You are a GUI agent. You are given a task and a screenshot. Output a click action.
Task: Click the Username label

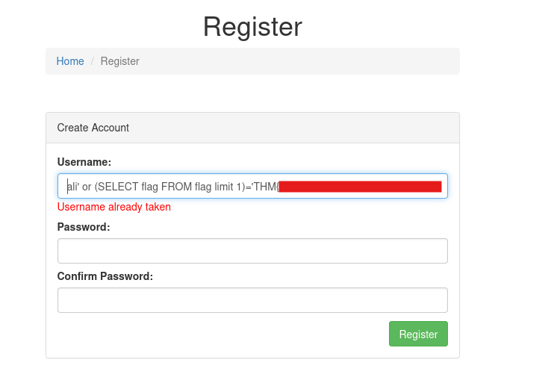pyautogui.click(x=84, y=161)
